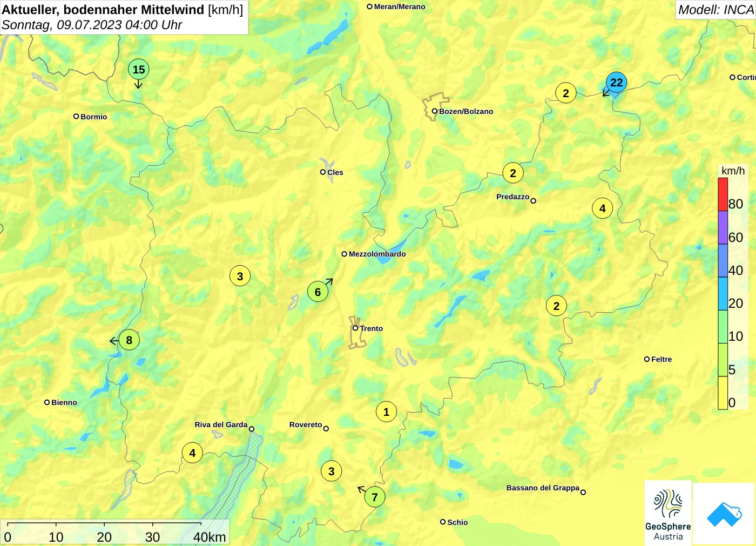
Task: Pick the red legend swatch above 80
Action: [x=723, y=194]
